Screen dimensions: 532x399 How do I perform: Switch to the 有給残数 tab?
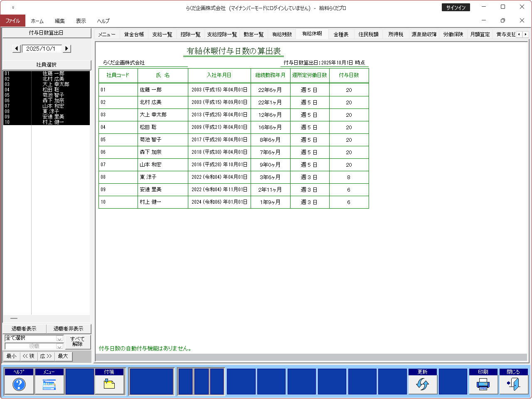click(x=282, y=34)
